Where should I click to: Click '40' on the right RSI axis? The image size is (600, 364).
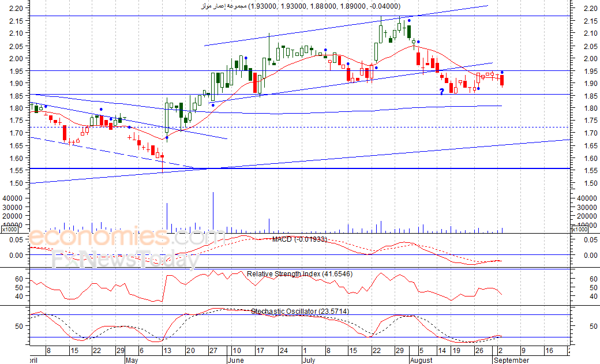(594, 297)
